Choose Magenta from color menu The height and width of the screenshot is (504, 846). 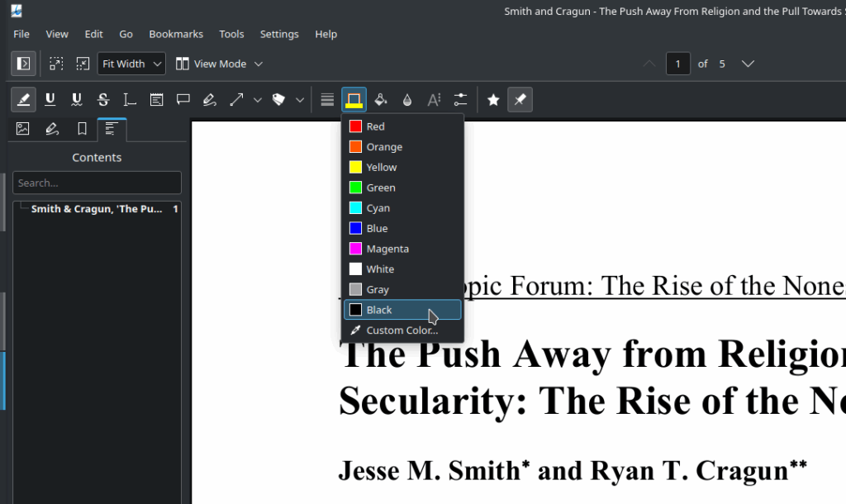pos(402,249)
